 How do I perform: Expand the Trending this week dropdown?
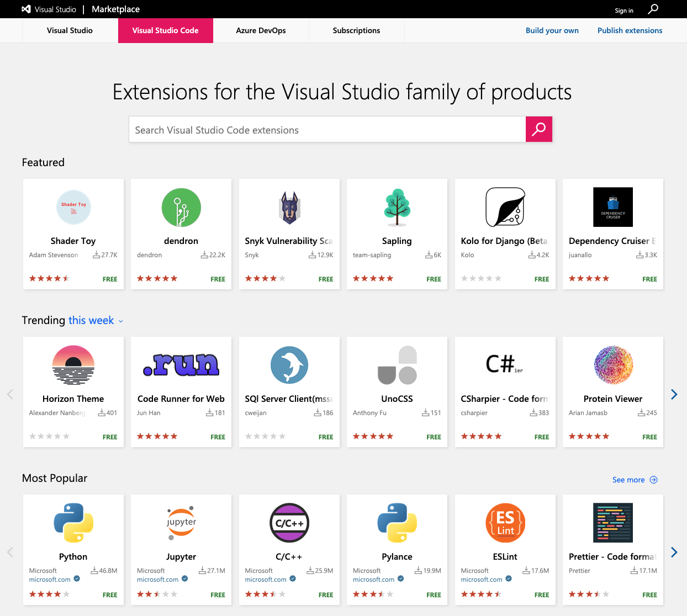(96, 321)
